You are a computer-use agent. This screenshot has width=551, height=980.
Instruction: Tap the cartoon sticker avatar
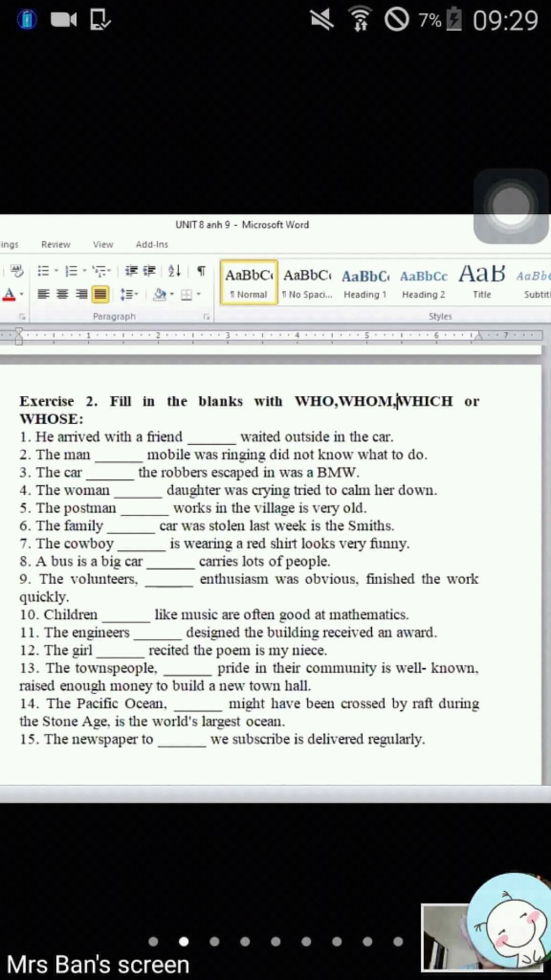click(x=509, y=920)
